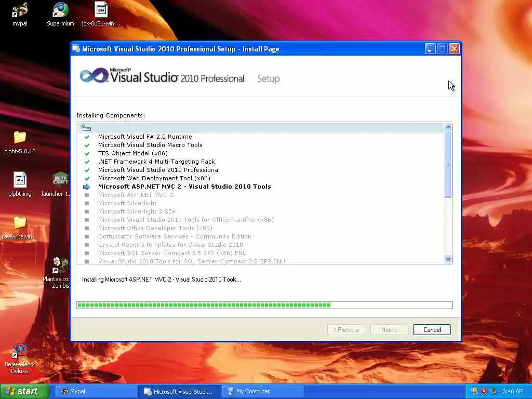
Task: Click the Cancel button in setup
Action: tap(432, 330)
